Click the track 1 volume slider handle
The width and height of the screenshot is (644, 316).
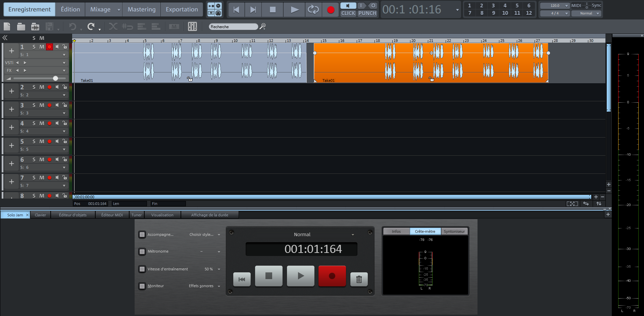tap(55, 78)
